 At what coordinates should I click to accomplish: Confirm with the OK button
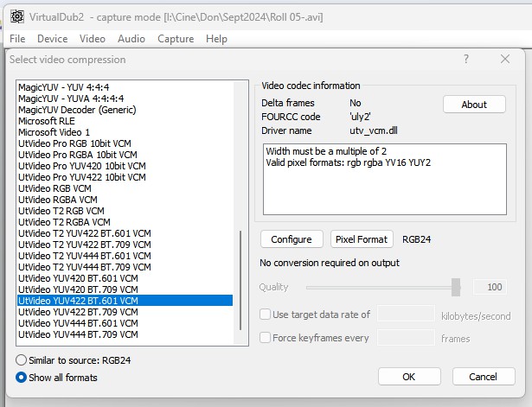click(409, 377)
